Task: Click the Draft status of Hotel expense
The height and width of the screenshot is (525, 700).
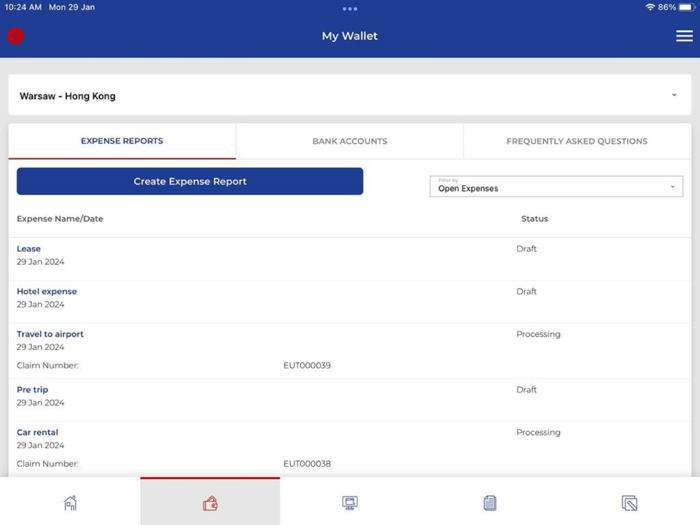Action: [x=526, y=292]
